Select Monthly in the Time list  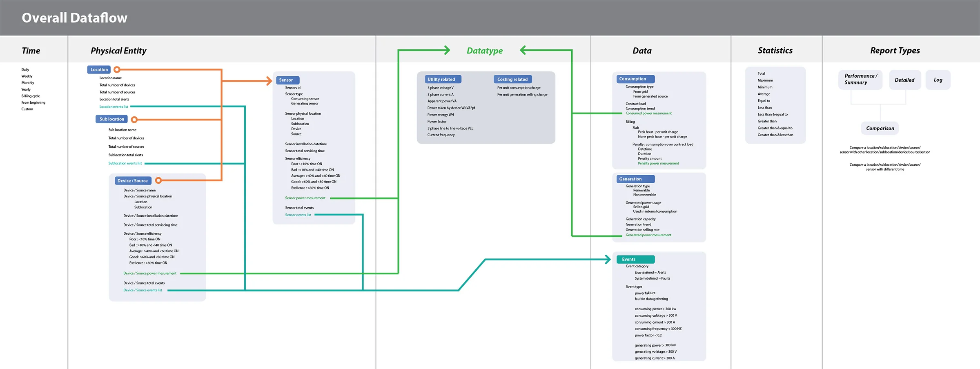[28, 83]
